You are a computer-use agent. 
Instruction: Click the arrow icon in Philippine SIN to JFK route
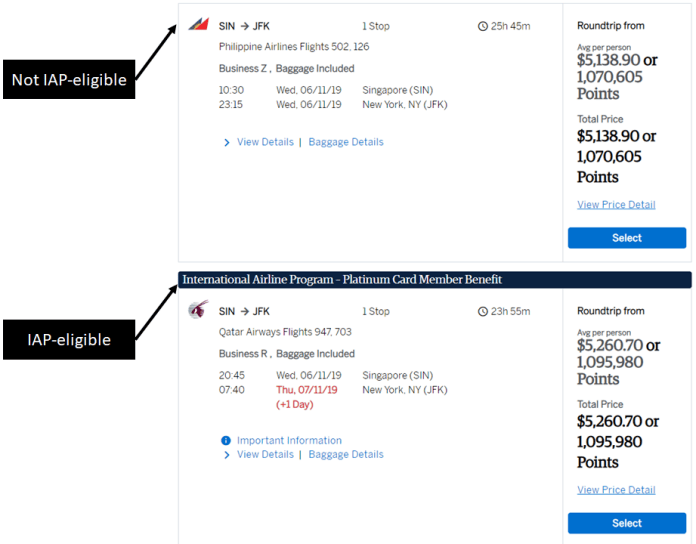coord(245,27)
